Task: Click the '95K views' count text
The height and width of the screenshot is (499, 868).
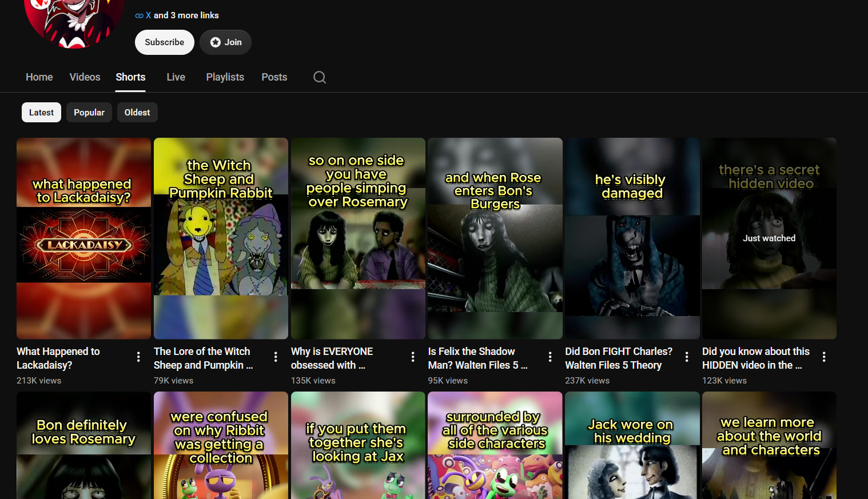Action: (448, 381)
